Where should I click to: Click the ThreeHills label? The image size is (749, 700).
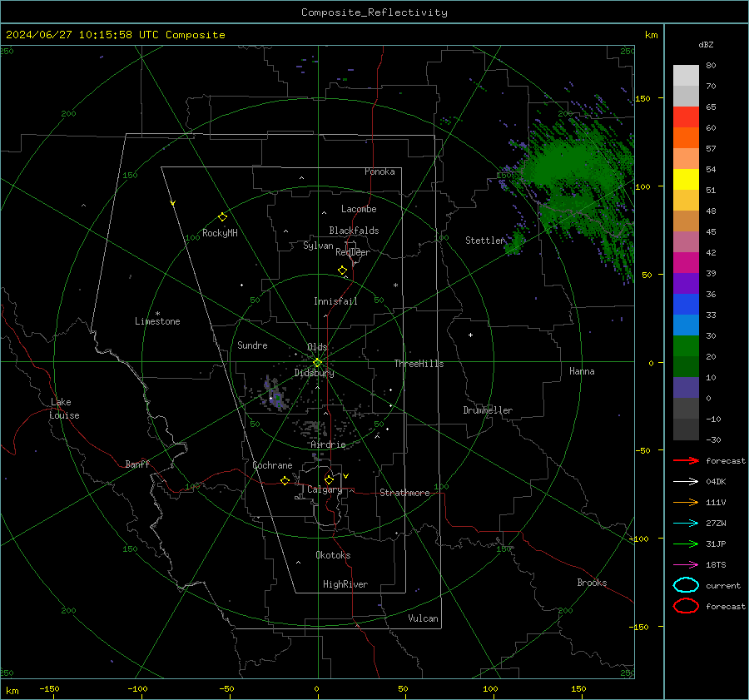click(x=419, y=364)
